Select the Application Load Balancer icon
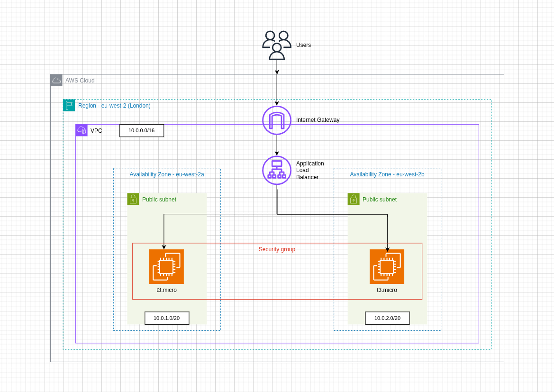This screenshot has height=392, width=554. [277, 170]
